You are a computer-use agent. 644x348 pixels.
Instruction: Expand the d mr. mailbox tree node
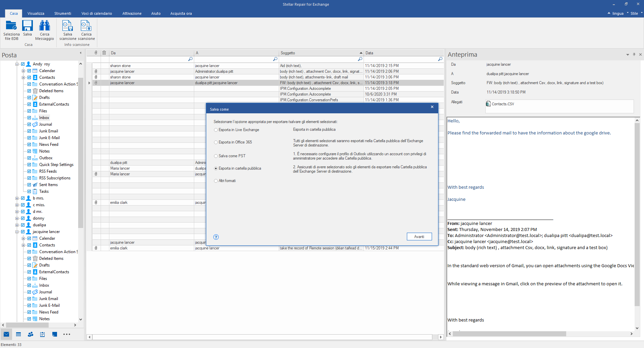[x=17, y=212]
